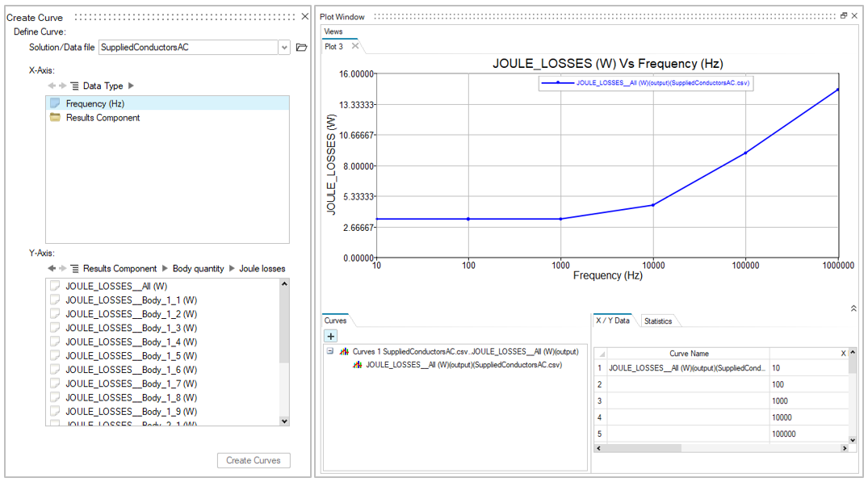Click the Y-Axis back arrow icon
868x482 pixels.
pos(52,268)
